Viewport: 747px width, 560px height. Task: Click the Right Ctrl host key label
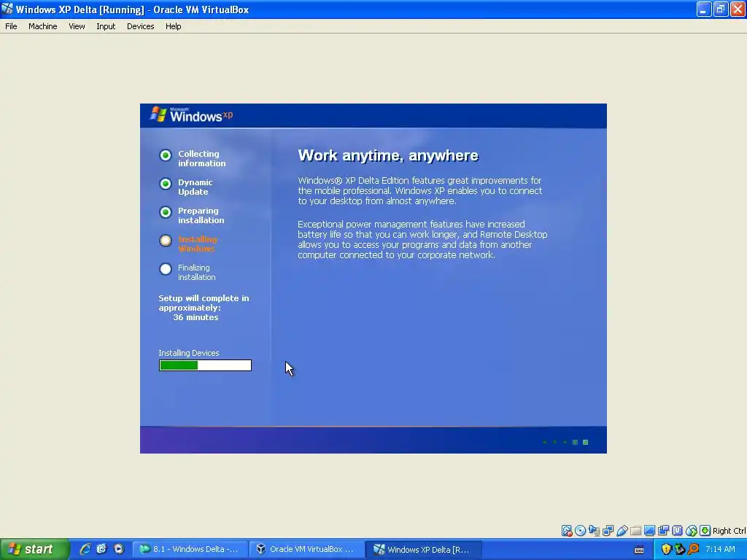click(729, 531)
